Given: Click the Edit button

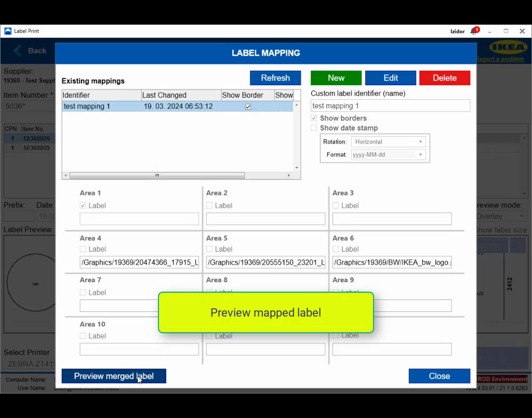Looking at the screenshot, I should (391, 78).
